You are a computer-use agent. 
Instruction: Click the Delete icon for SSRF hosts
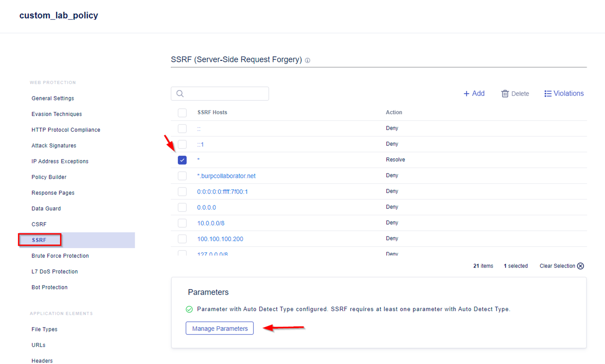[505, 93]
